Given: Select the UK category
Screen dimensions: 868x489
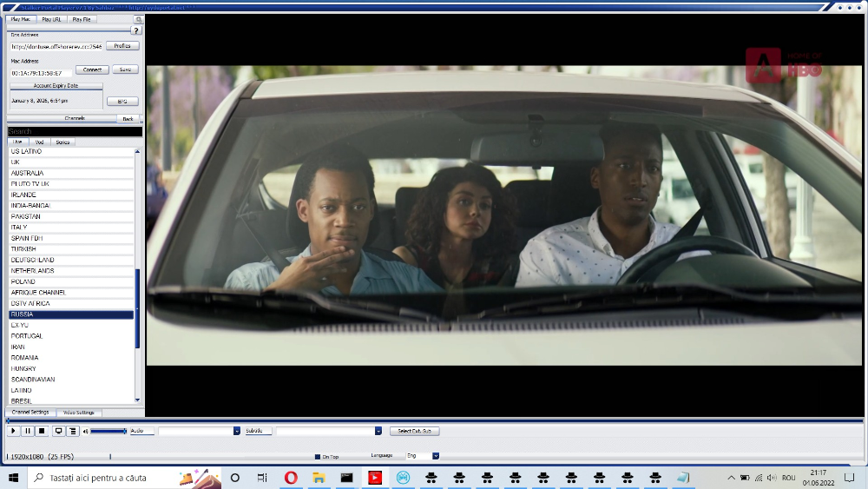Looking at the screenshot, I should (x=71, y=162).
